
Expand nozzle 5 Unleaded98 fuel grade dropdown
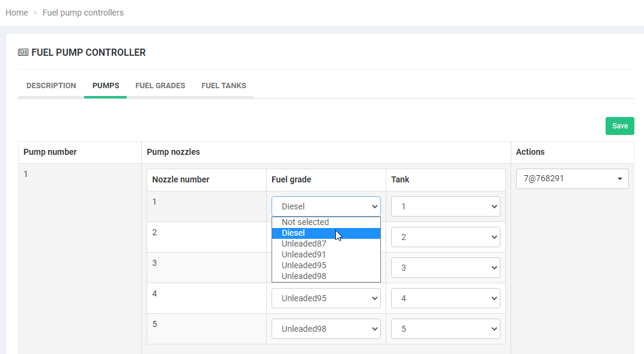(326, 329)
